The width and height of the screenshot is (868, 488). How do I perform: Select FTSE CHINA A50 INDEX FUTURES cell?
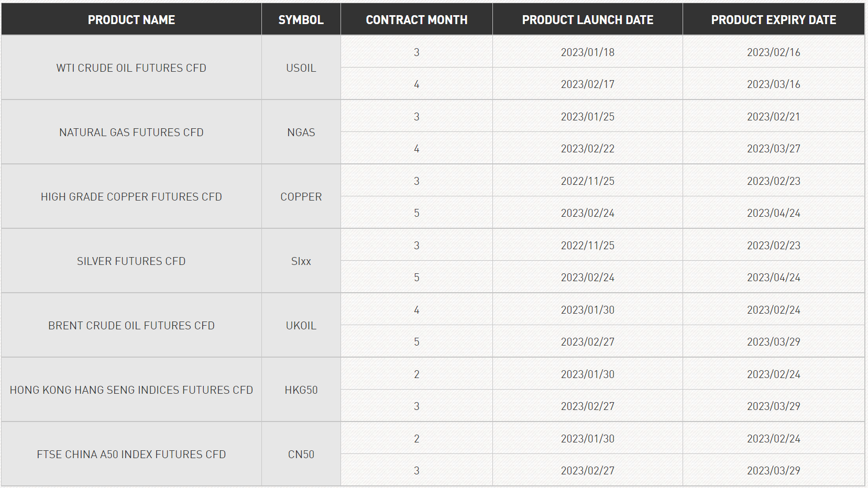coord(131,454)
